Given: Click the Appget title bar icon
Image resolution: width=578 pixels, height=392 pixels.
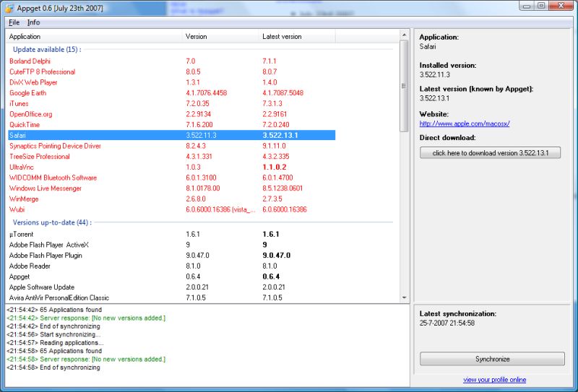Looking at the screenshot, I should (9, 8).
